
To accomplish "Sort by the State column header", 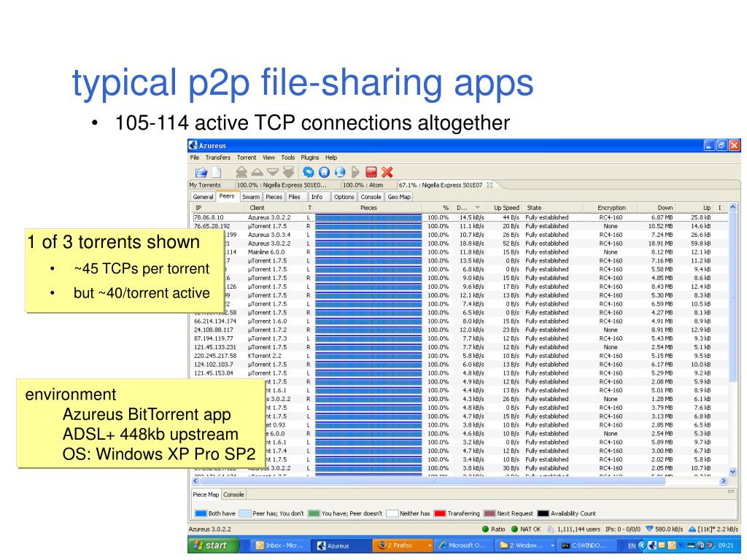I will pos(534,208).
